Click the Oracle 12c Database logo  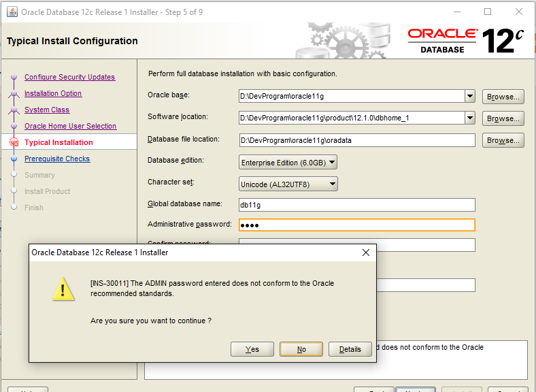coord(465,41)
